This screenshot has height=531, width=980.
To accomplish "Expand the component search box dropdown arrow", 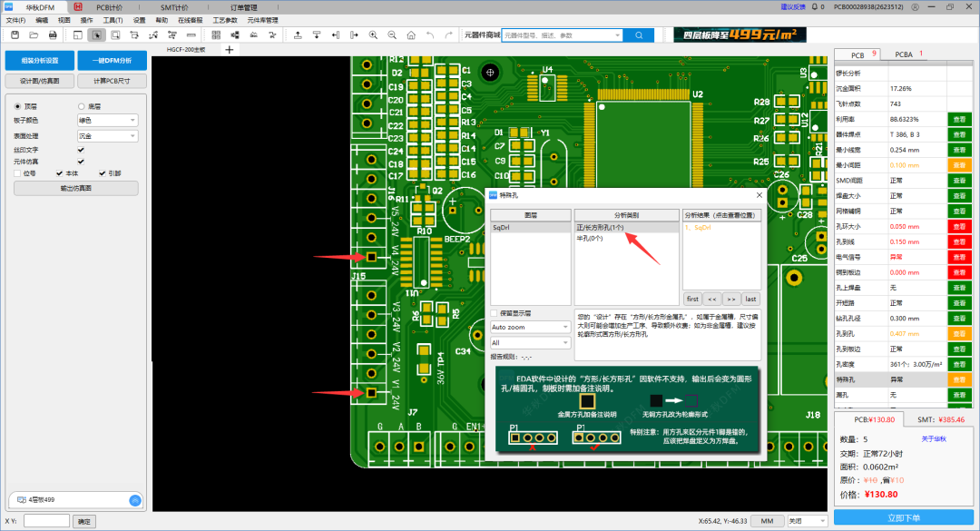I will (618, 35).
